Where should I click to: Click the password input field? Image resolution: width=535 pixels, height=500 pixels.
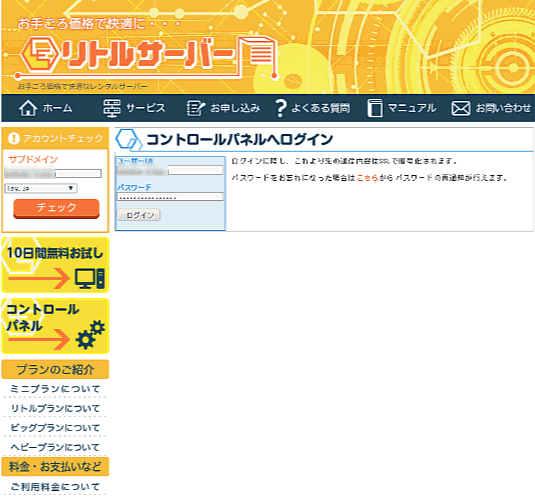[170, 197]
